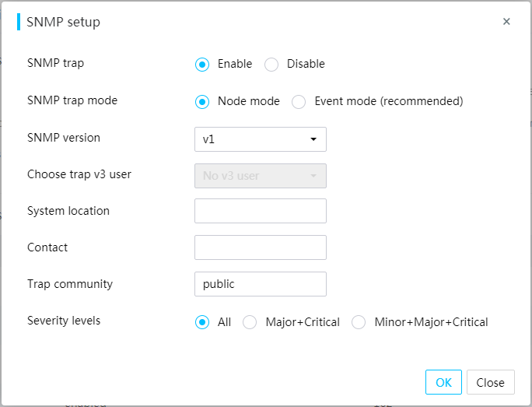Screen dimensions: 532x407
Task: Click the Contact input field
Action: pos(261,247)
